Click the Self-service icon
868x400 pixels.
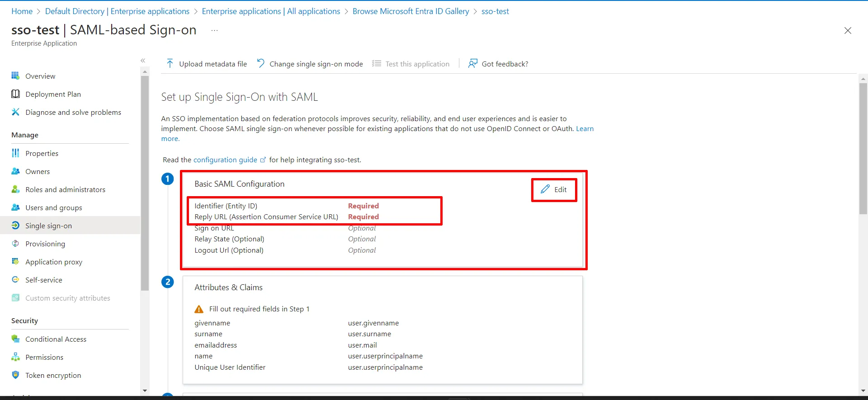[x=15, y=279]
